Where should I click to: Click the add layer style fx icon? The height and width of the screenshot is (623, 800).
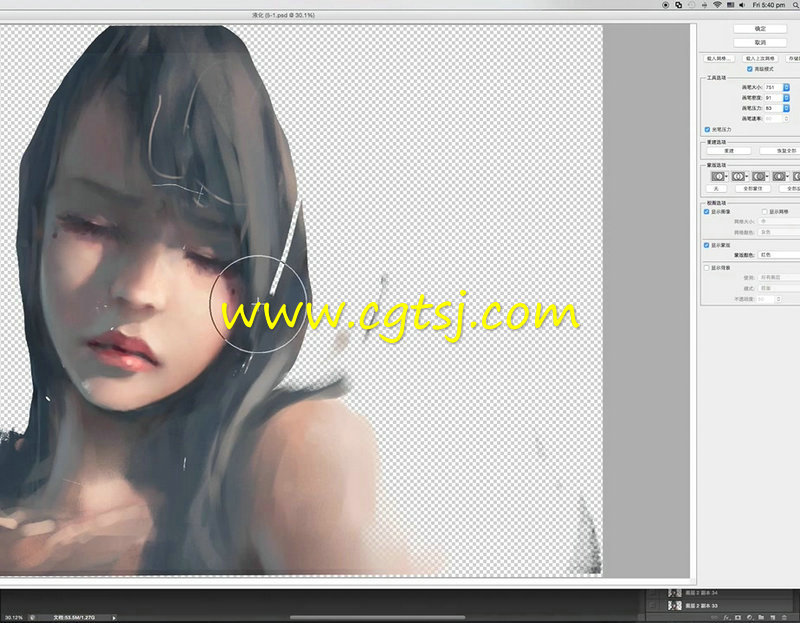(x=727, y=618)
